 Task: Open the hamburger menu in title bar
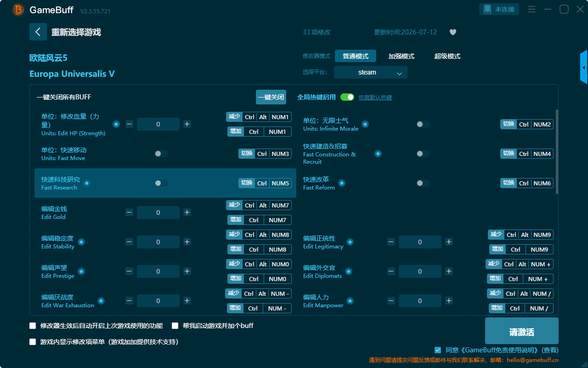point(531,9)
